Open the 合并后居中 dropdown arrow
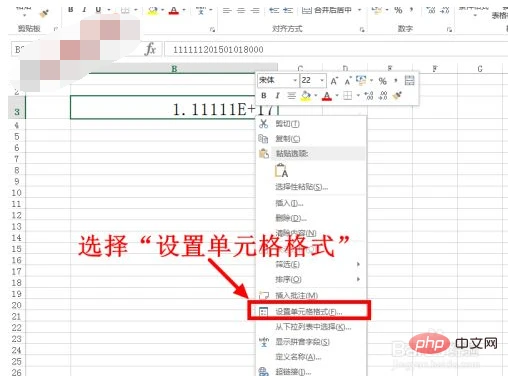 [359, 10]
